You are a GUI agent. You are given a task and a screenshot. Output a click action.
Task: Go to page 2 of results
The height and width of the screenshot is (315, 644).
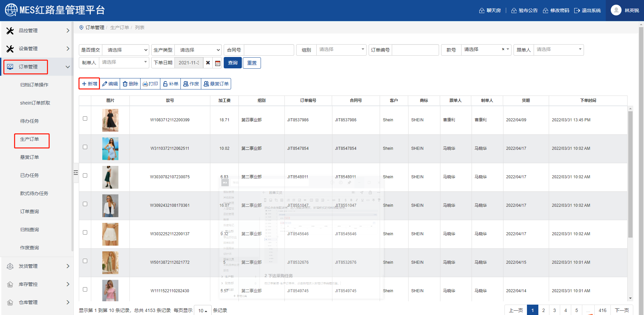pos(543,310)
